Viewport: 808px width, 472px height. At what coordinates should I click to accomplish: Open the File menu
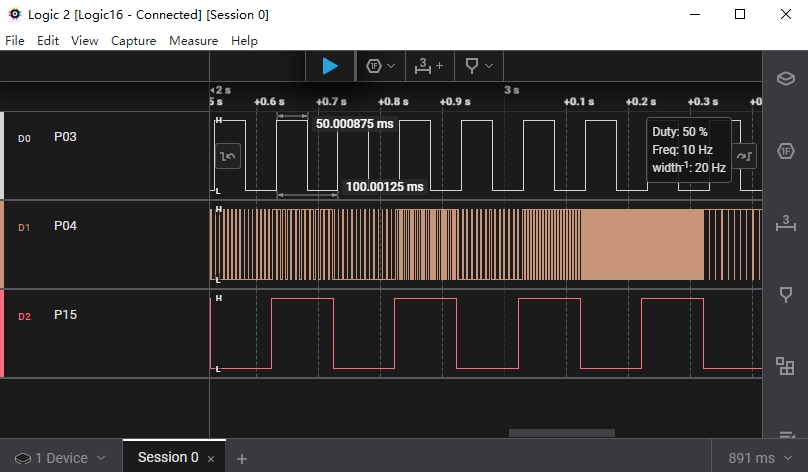(14, 41)
